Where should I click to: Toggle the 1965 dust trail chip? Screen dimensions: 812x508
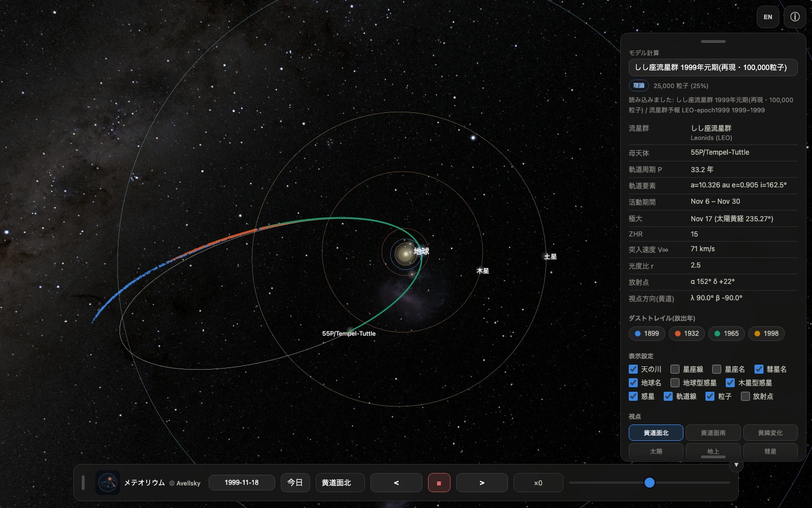click(726, 334)
